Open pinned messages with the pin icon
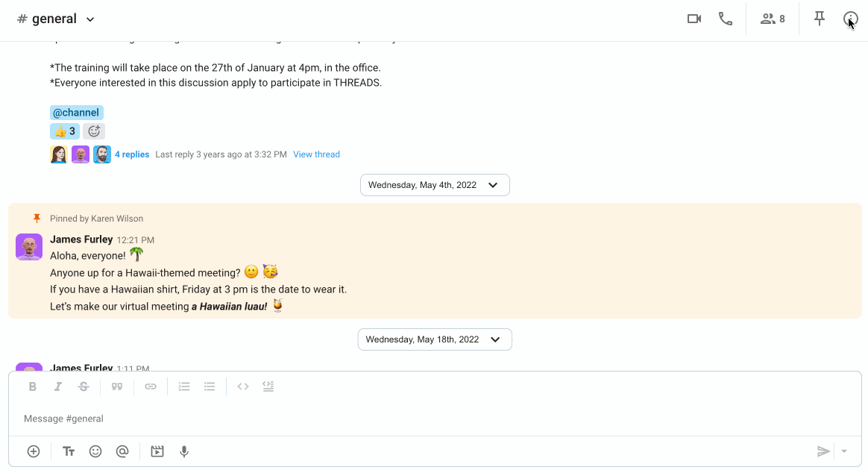Viewport: 868px width, 470px height. [820, 19]
